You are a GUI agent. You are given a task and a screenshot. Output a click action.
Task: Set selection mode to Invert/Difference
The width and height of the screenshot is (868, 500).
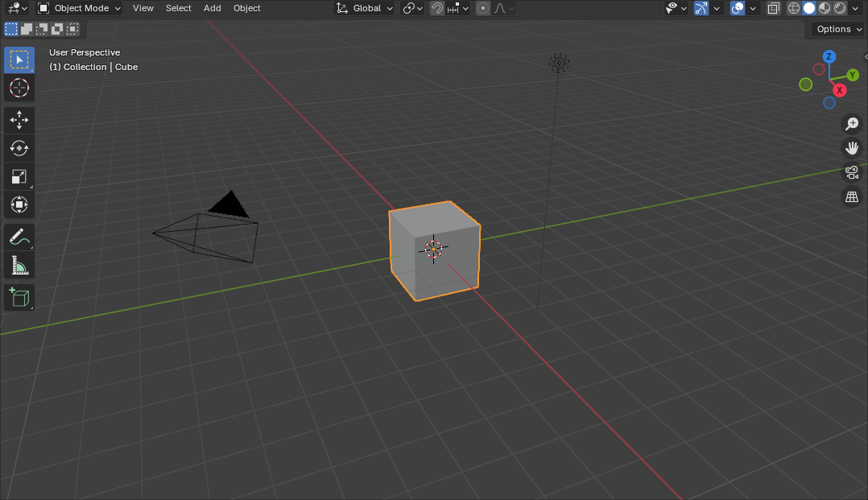click(57, 29)
